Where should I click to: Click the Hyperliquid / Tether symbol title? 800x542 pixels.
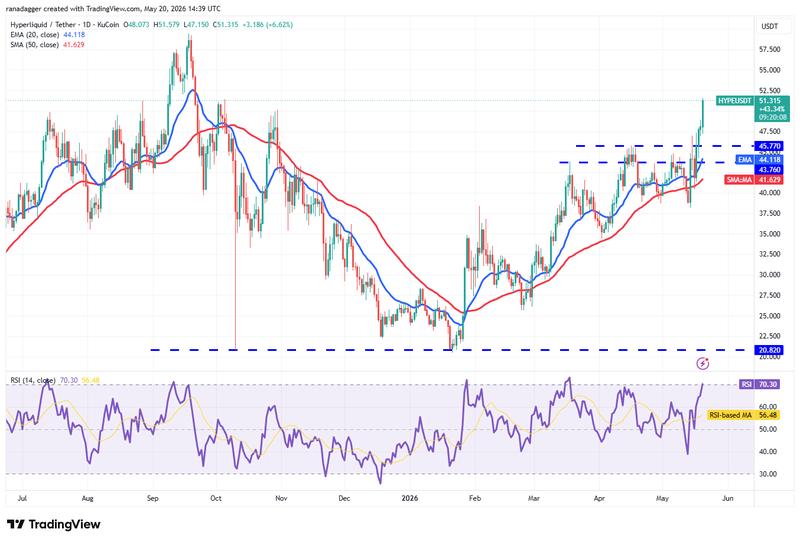click(65, 24)
